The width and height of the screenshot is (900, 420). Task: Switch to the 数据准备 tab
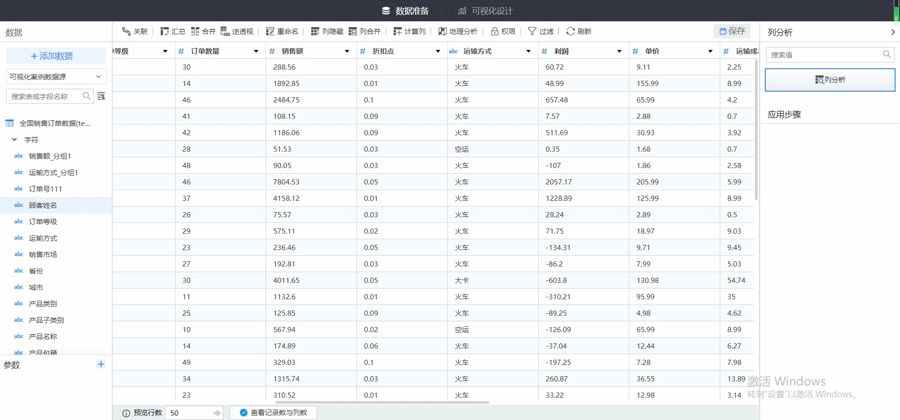[x=405, y=11]
